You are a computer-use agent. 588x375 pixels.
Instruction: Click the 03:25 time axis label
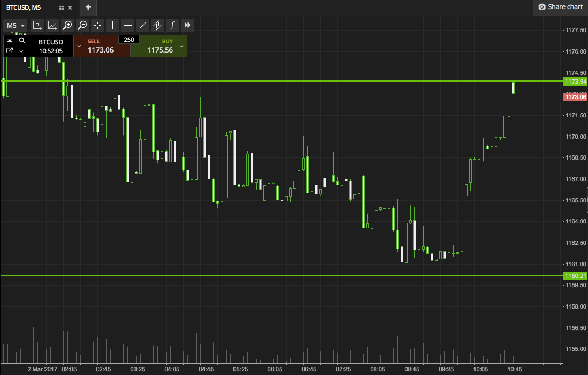[x=138, y=369]
